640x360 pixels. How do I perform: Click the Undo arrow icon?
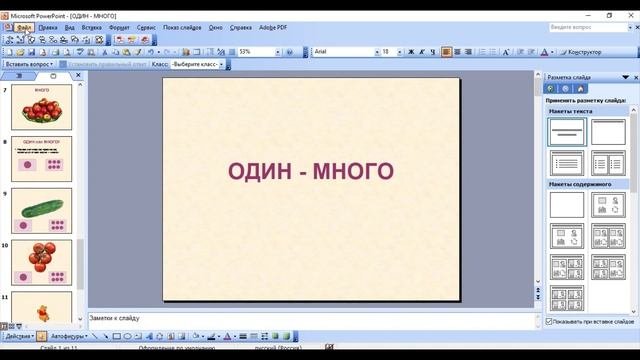(x=151, y=52)
